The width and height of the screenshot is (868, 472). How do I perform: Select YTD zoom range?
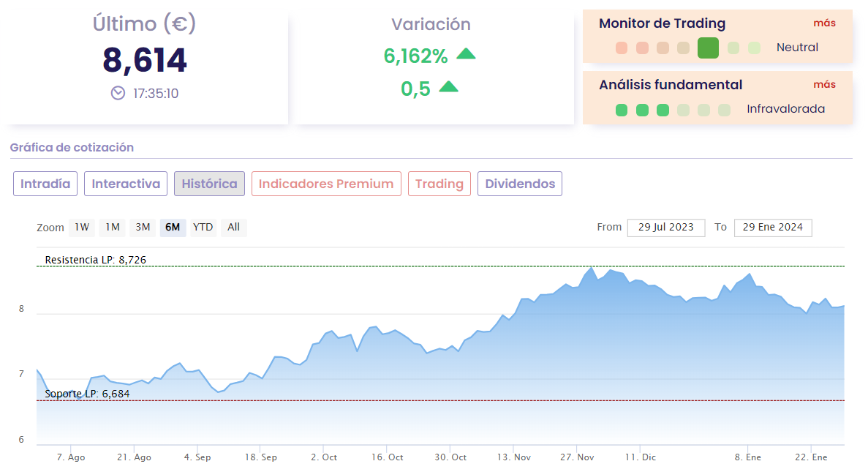tap(203, 227)
